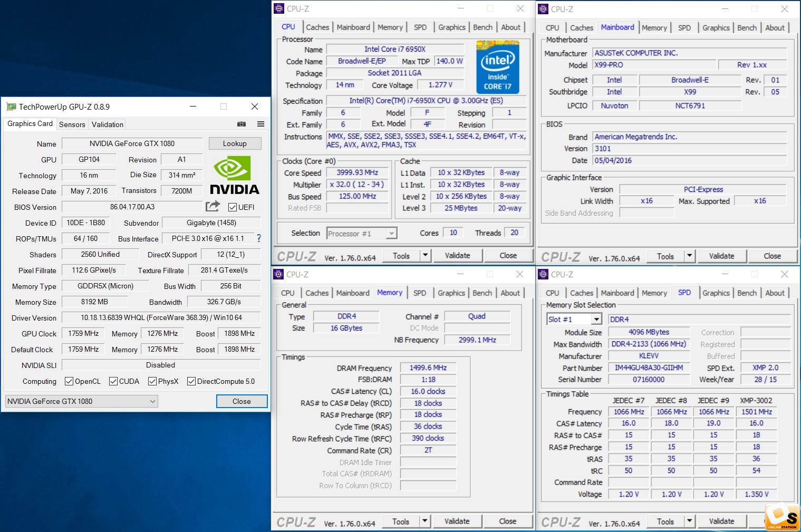Click the BIOS Version 86.04.17.00.A3 field
The width and height of the screenshot is (801, 532).
pyautogui.click(x=132, y=207)
